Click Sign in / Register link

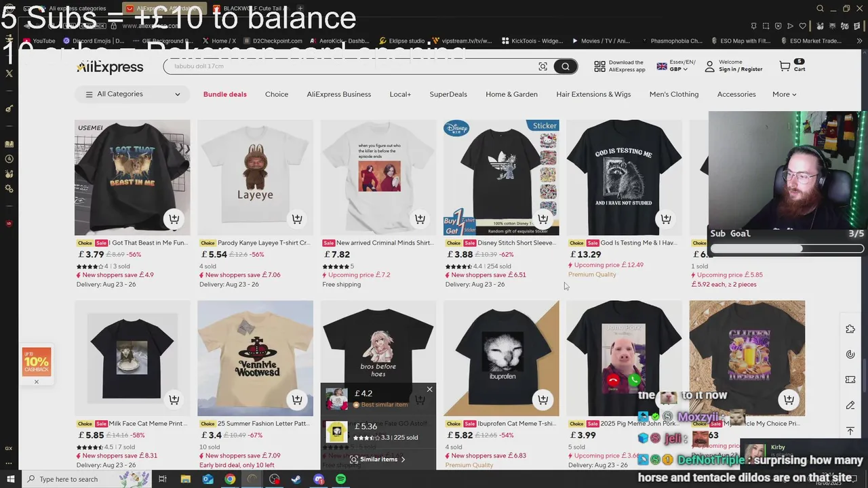click(741, 69)
